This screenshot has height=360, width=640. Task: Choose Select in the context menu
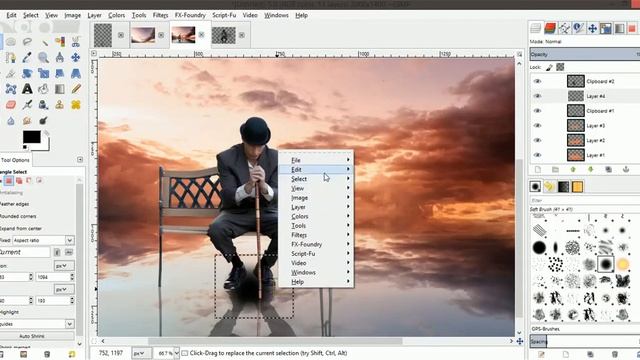pos(316,179)
